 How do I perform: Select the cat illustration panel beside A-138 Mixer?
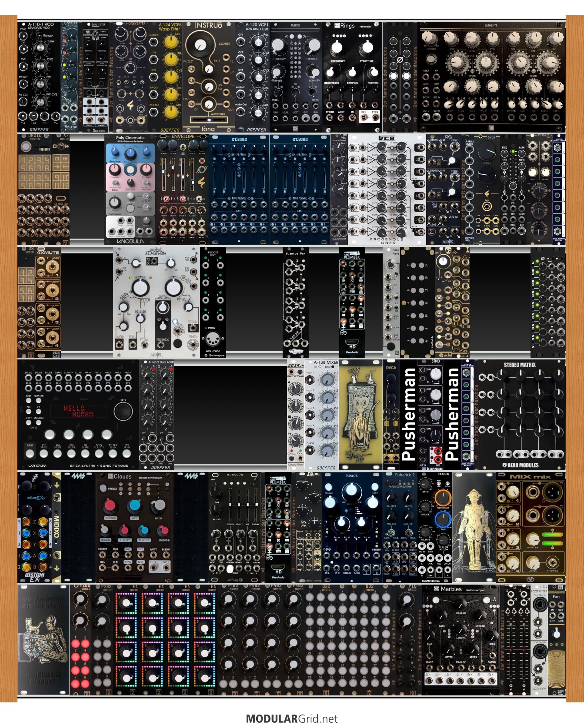[x=360, y=415]
